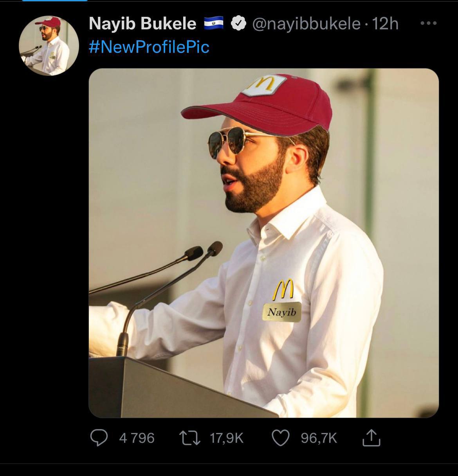Open the round profile avatar

(x=49, y=46)
